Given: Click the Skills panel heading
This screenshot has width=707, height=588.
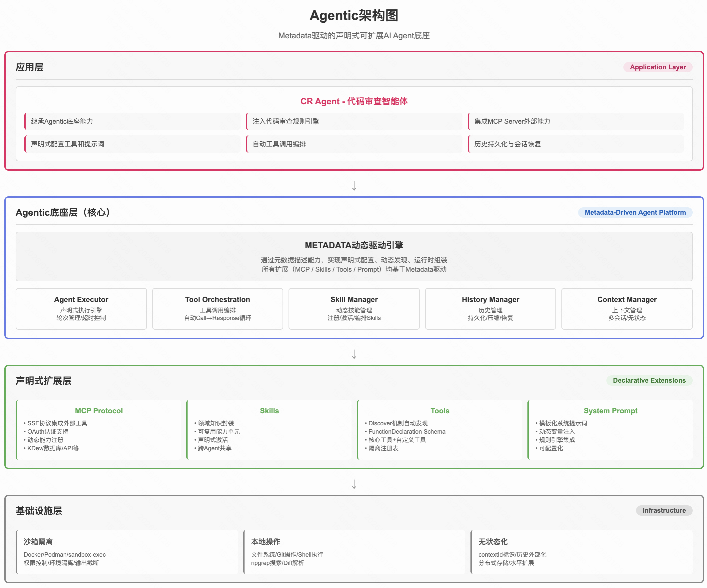Looking at the screenshot, I should [x=269, y=411].
